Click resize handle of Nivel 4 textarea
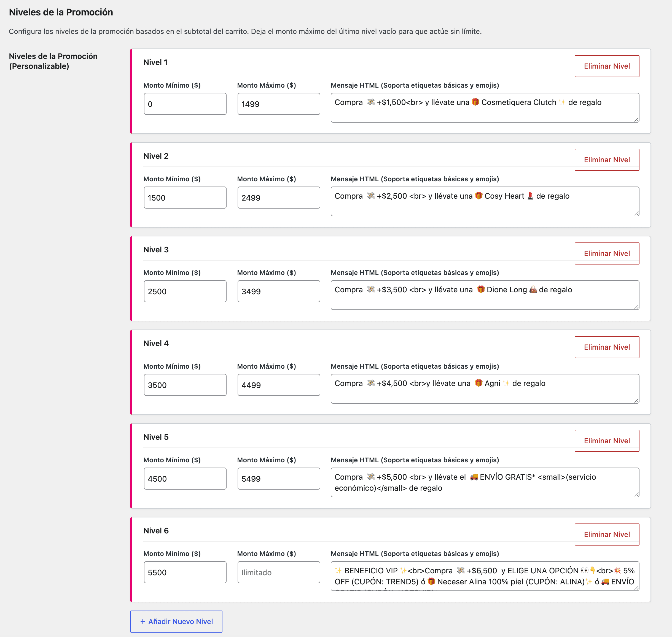This screenshot has width=672, height=637. tap(636, 401)
